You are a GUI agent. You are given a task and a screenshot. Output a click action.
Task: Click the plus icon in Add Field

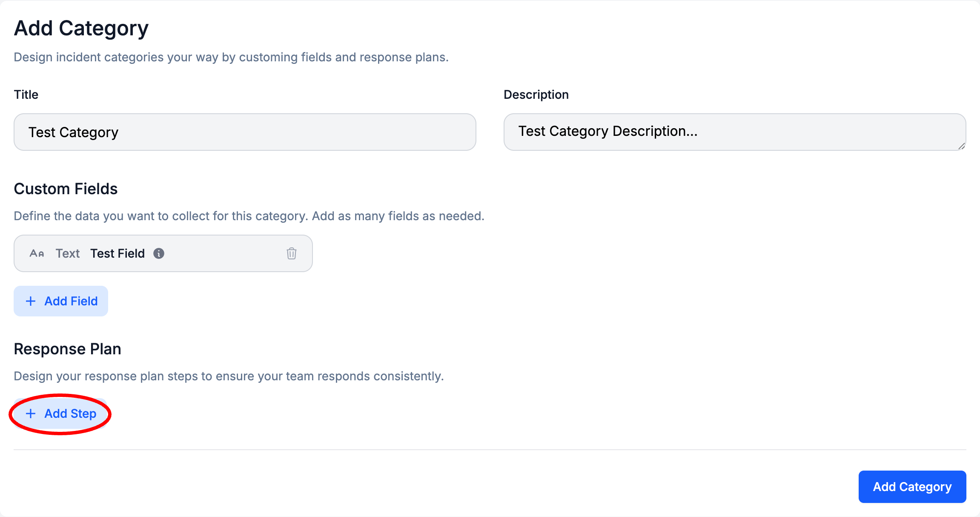31,301
